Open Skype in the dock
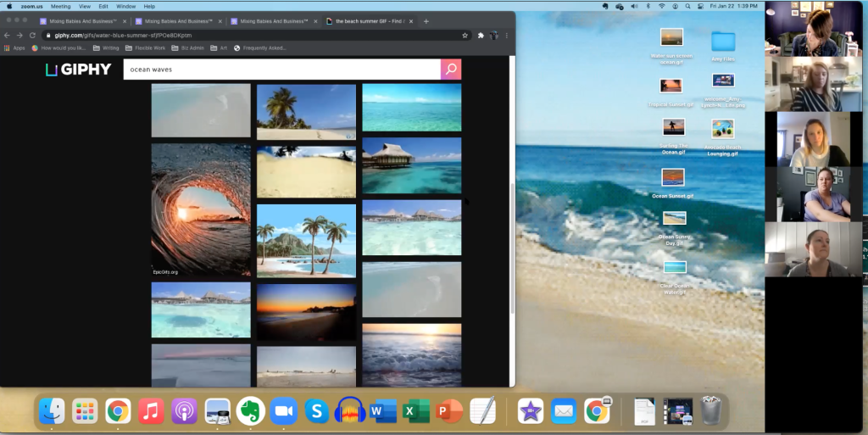Viewport: 868px width, 435px height. pos(317,411)
